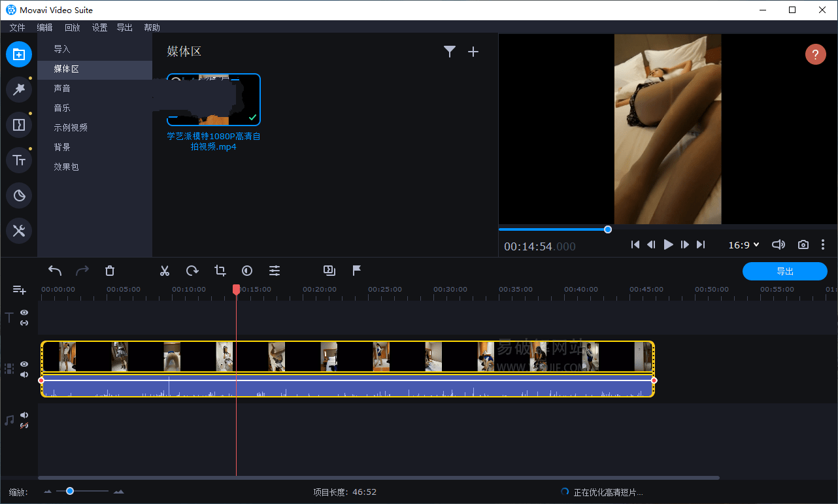Click the blue 导出 export button

785,271
